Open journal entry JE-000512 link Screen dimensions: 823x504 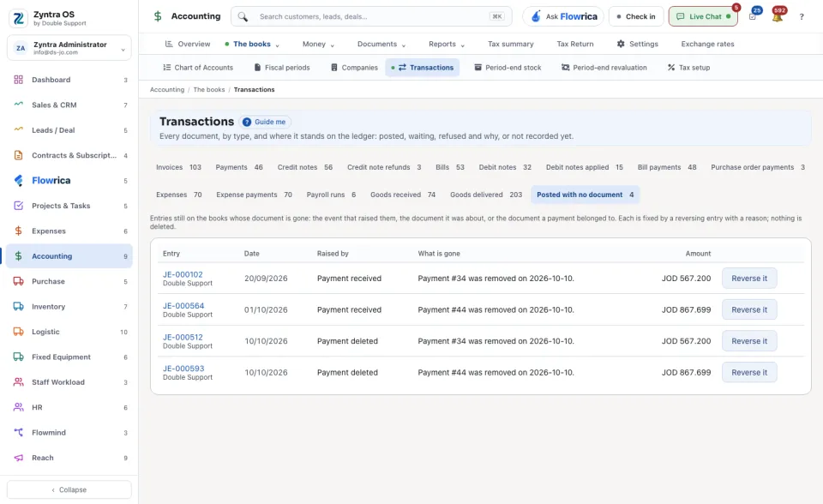183,337
